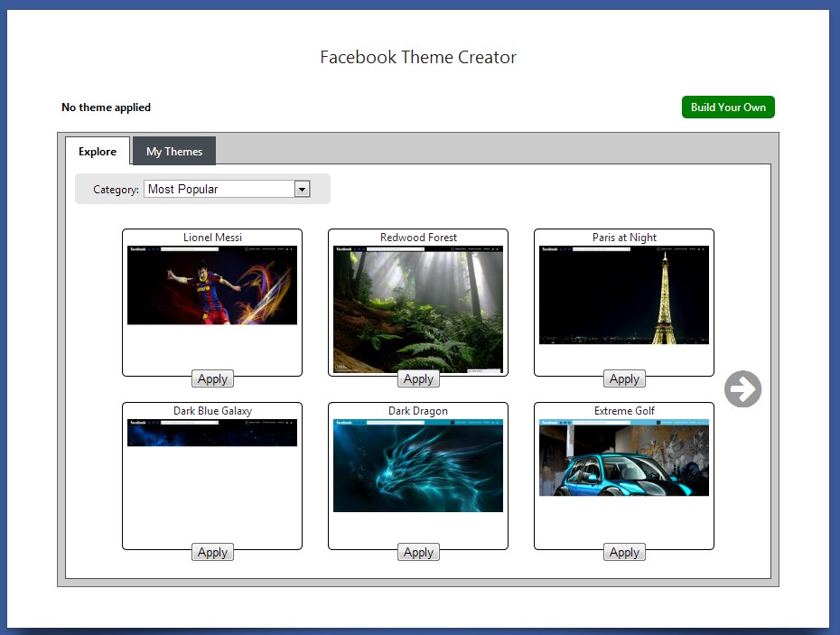This screenshot has width=840, height=635.
Task: Click the Paris at Night title text
Action: [x=624, y=238]
